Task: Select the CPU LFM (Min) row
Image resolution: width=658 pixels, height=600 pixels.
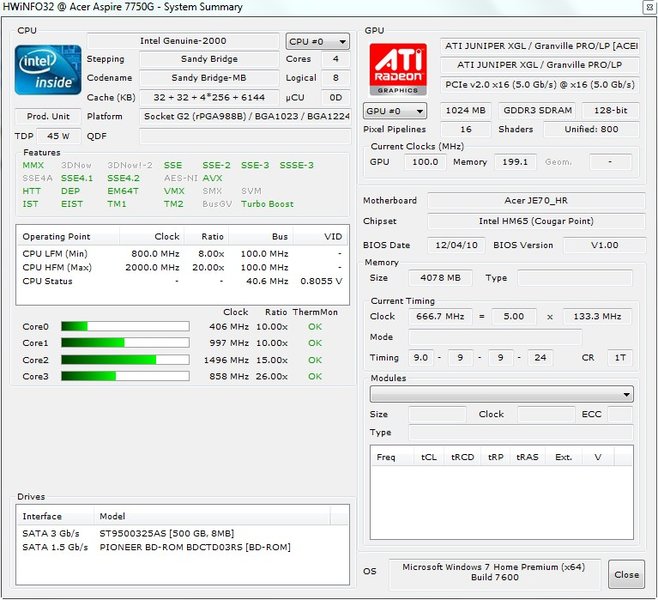Action: pyautogui.click(x=183, y=254)
